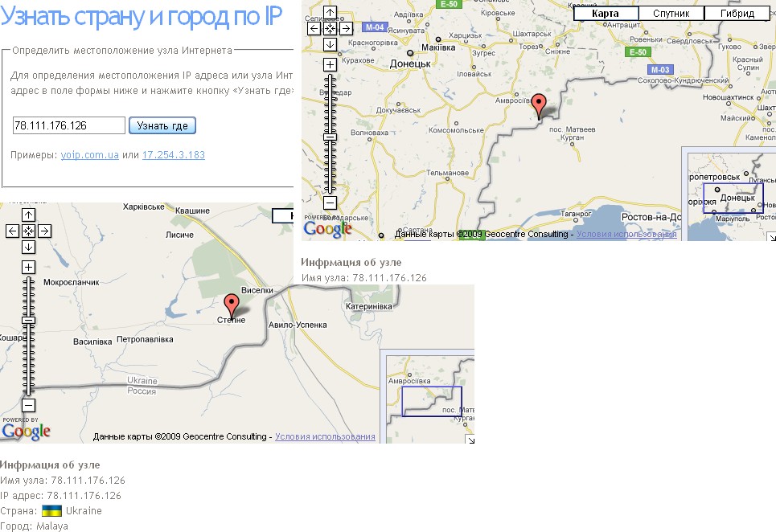
Task: Zoom out the upper map with minus
Action: click(330, 203)
